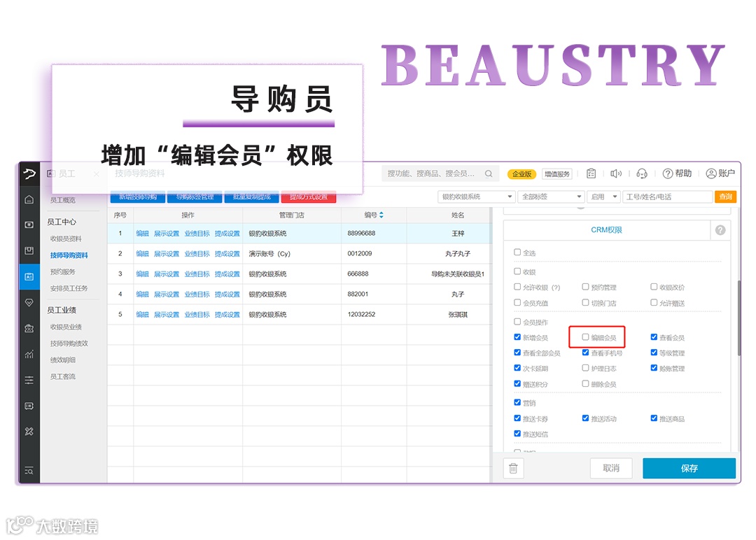
Task: Select the highlighted staff icon in sidebar
Action: point(29,276)
